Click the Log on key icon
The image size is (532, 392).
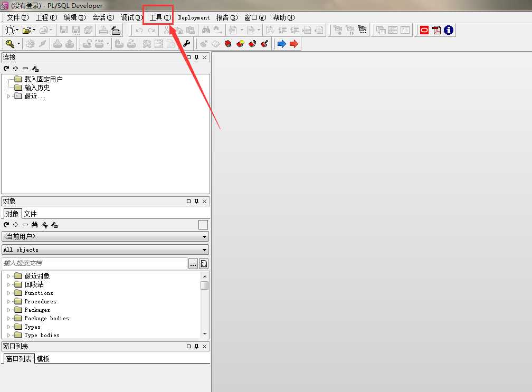[x=10, y=44]
